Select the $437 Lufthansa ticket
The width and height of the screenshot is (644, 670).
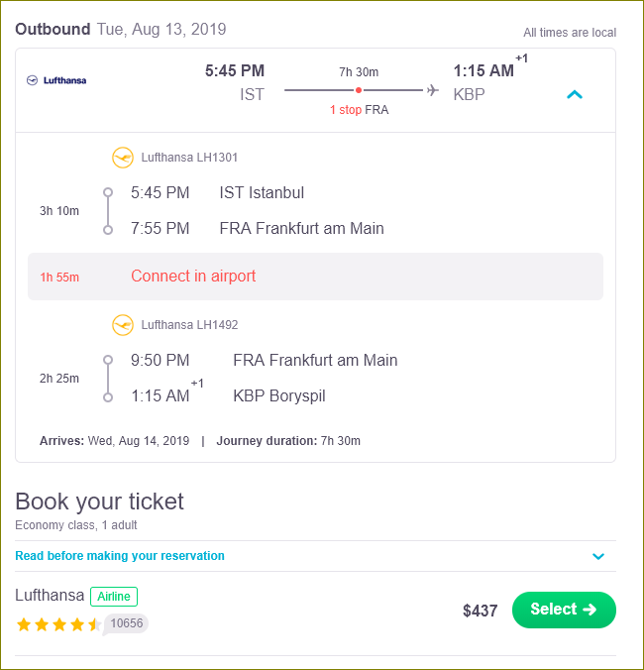pyautogui.click(x=564, y=610)
